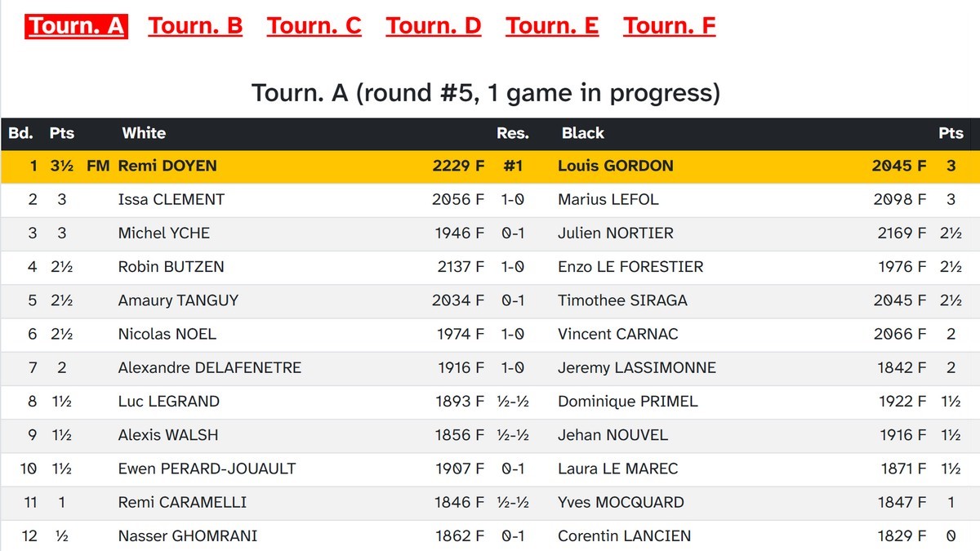Open the Tourn. B tab
The image size is (980, 551).
(x=195, y=26)
